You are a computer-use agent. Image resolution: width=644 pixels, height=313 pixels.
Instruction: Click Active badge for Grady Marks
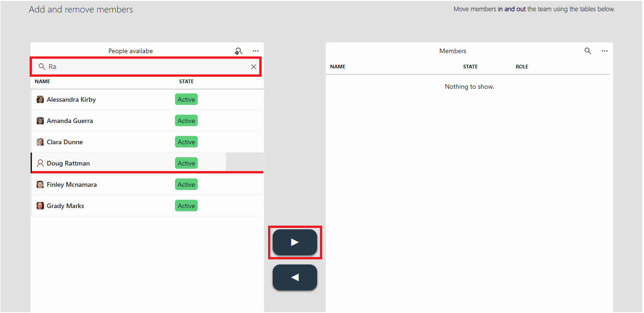point(186,206)
